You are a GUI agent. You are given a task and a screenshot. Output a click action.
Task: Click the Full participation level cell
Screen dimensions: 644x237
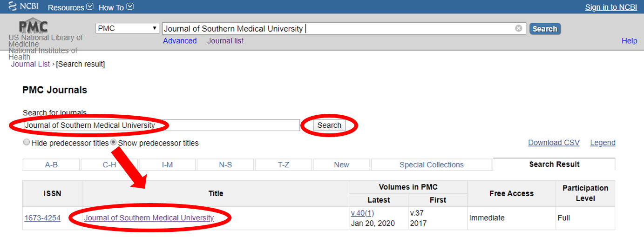point(585,218)
